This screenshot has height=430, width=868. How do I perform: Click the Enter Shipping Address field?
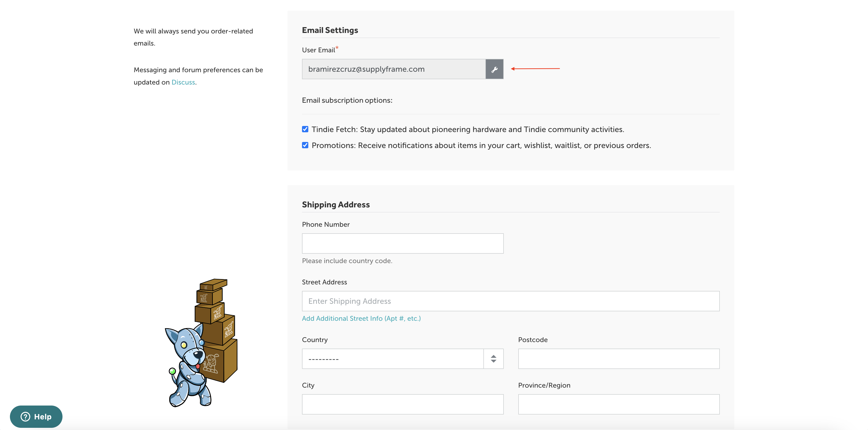point(511,301)
